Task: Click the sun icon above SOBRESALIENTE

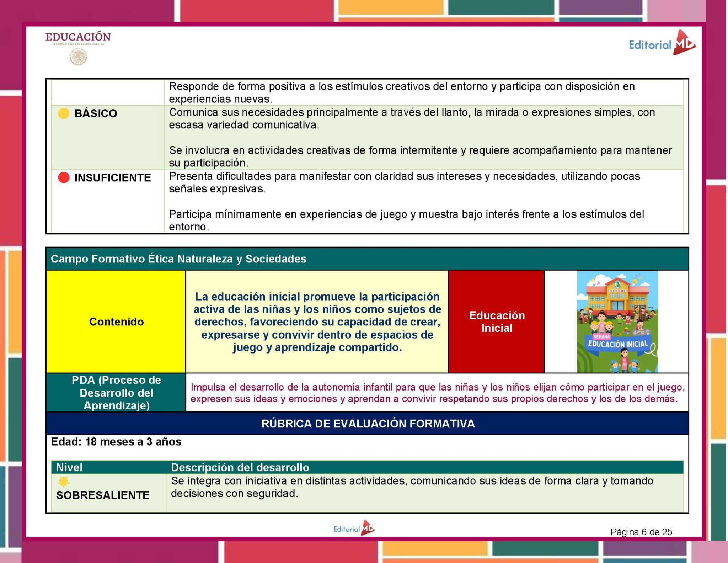Action: coord(64,482)
